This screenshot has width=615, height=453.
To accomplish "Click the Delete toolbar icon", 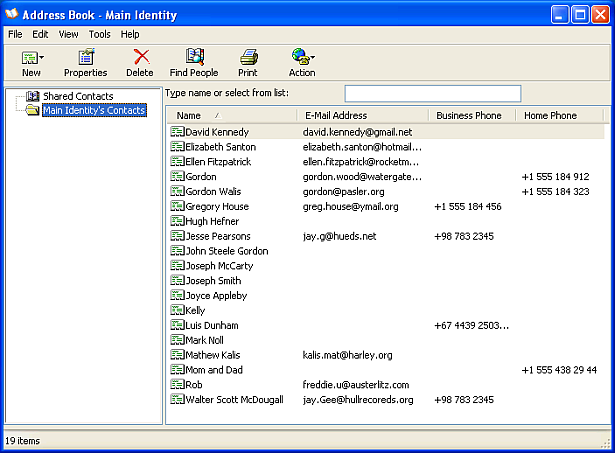I will (140, 57).
